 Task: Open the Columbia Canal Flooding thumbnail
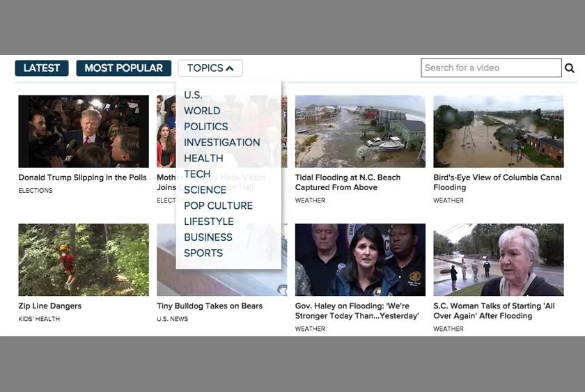point(499,132)
